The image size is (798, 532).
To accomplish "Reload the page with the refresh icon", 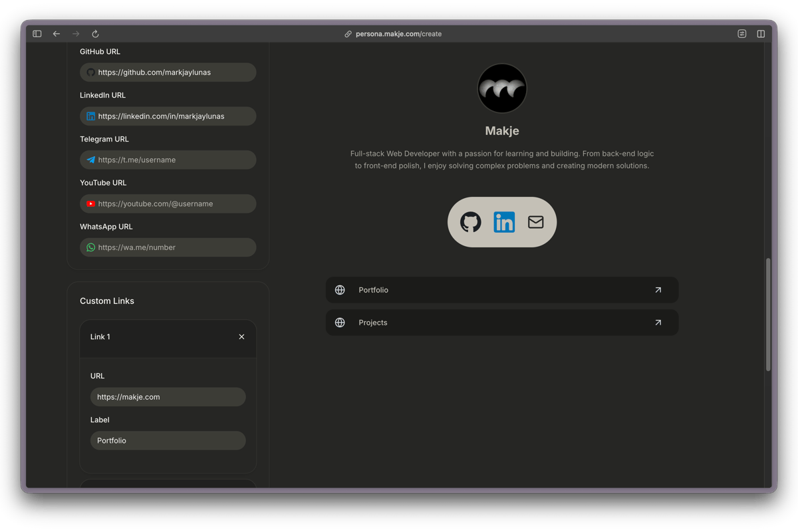I will [x=95, y=34].
